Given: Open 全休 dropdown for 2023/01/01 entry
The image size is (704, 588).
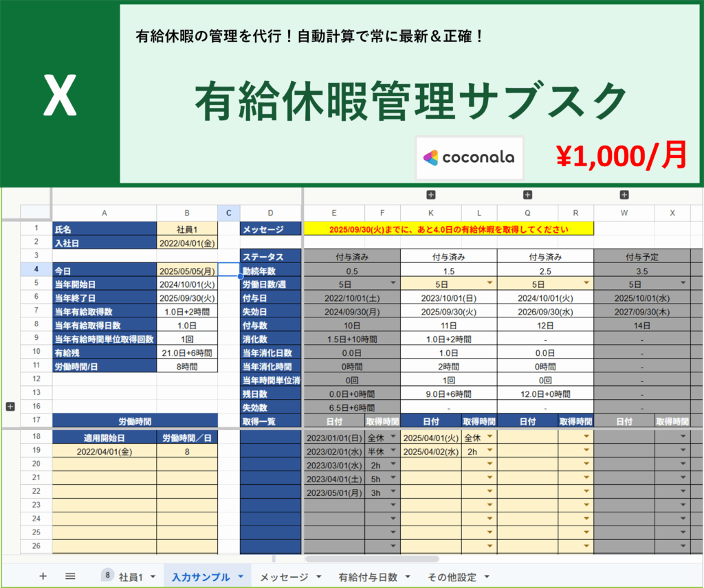Looking at the screenshot, I should [393, 437].
